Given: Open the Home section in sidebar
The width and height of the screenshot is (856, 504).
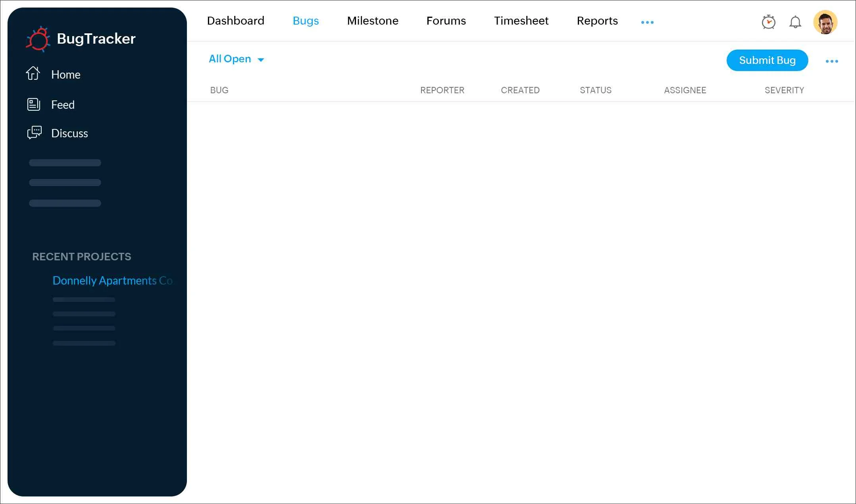Looking at the screenshot, I should pyautogui.click(x=65, y=74).
